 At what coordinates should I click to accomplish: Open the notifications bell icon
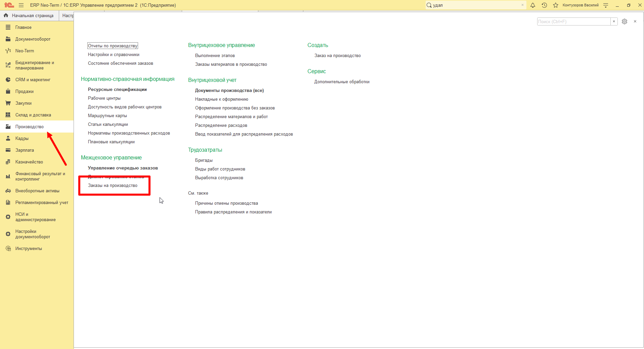(533, 5)
